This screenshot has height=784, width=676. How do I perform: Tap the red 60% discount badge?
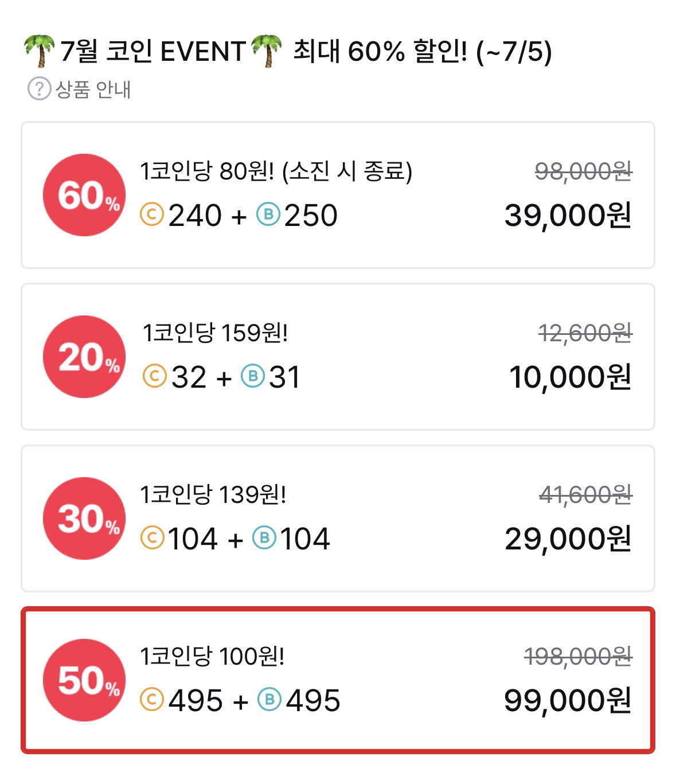coord(84,195)
